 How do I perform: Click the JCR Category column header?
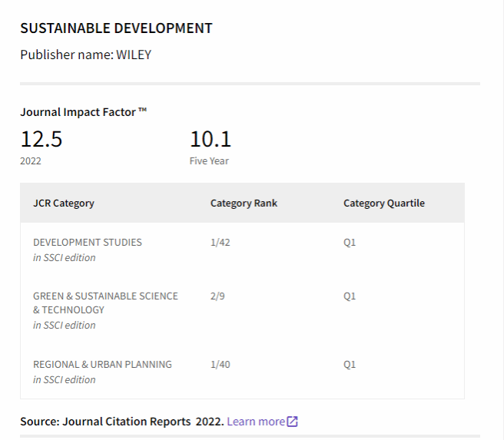[64, 203]
